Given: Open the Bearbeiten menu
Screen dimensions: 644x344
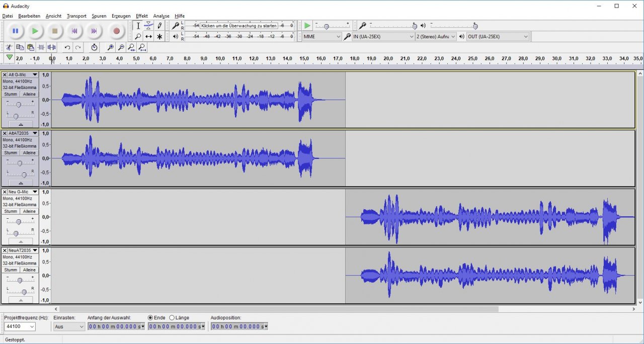Looking at the screenshot, I should point(29,16).
